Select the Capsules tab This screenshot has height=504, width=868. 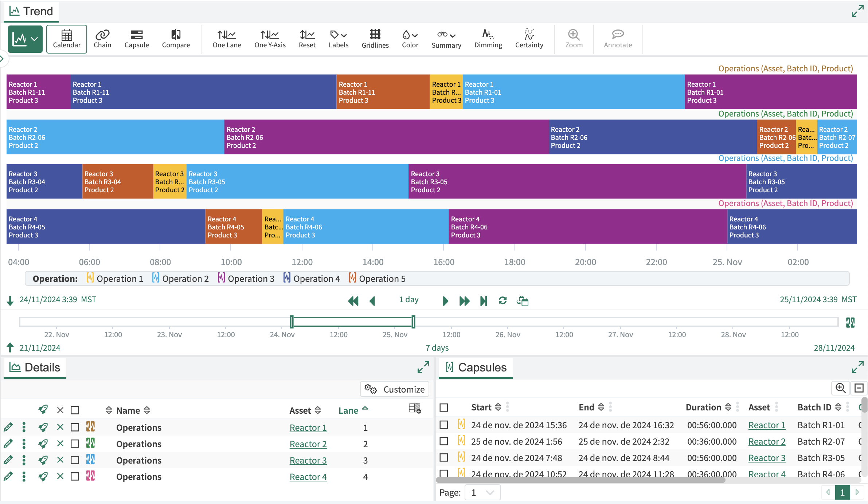pyautogui.click(x=476, y=367)
